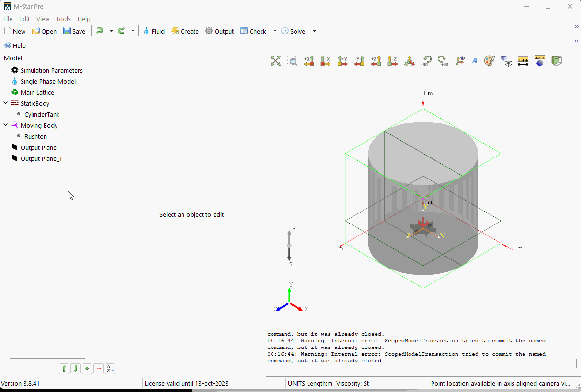
Task: Toggle the solid/wireframe cube display
Action: click(506, 61)
